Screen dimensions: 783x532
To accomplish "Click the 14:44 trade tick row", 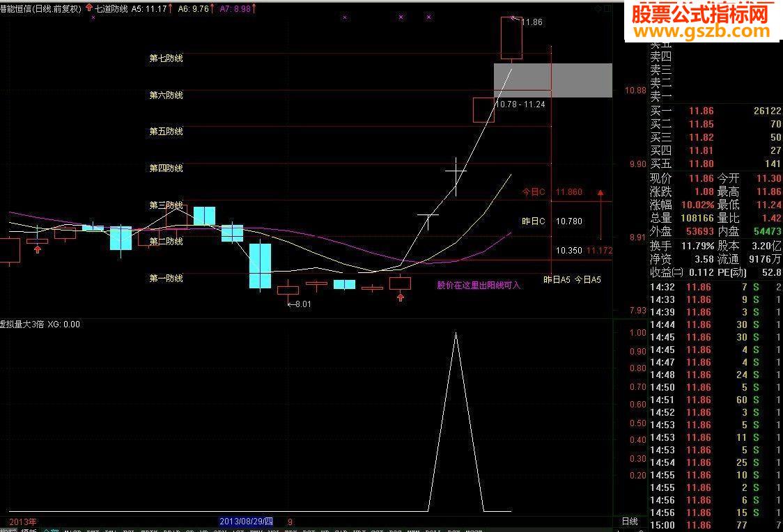I will click(x=715, y=325).
